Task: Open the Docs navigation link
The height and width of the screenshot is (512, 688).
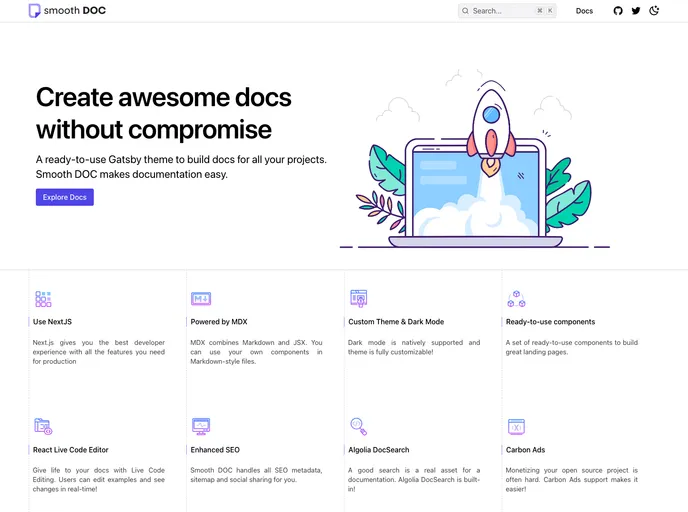Action: (x=584, y=11)
